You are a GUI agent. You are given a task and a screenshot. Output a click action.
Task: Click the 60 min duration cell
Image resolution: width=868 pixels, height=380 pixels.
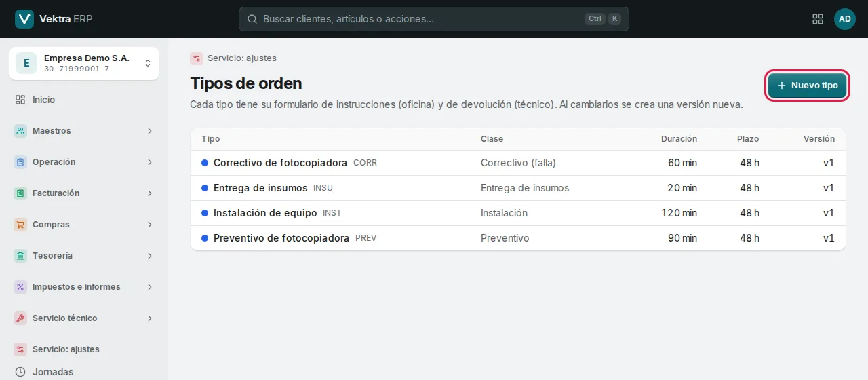[682, 163]
